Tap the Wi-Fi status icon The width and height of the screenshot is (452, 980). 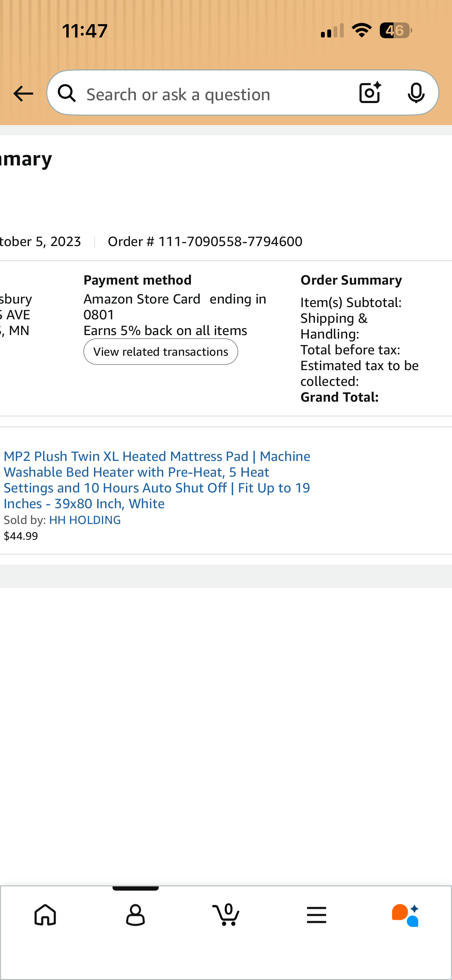click(x=362, y=30)
